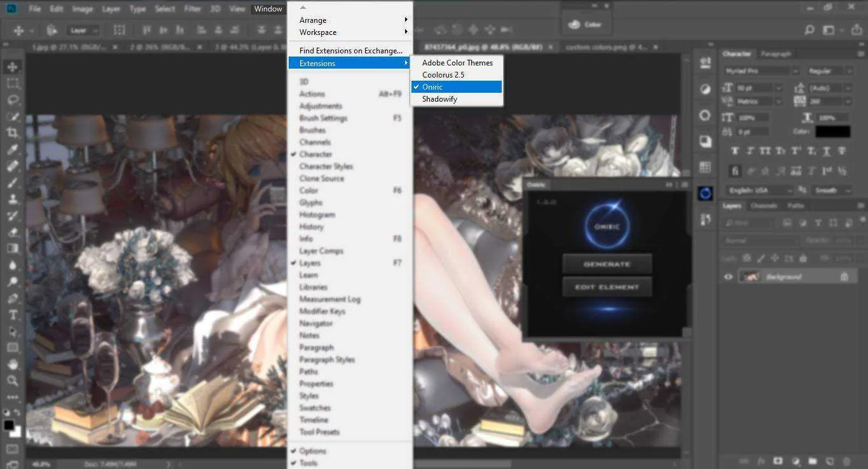
Task: Open the anti-aliasing dropdown Smooth
Action: pos(832,190)
